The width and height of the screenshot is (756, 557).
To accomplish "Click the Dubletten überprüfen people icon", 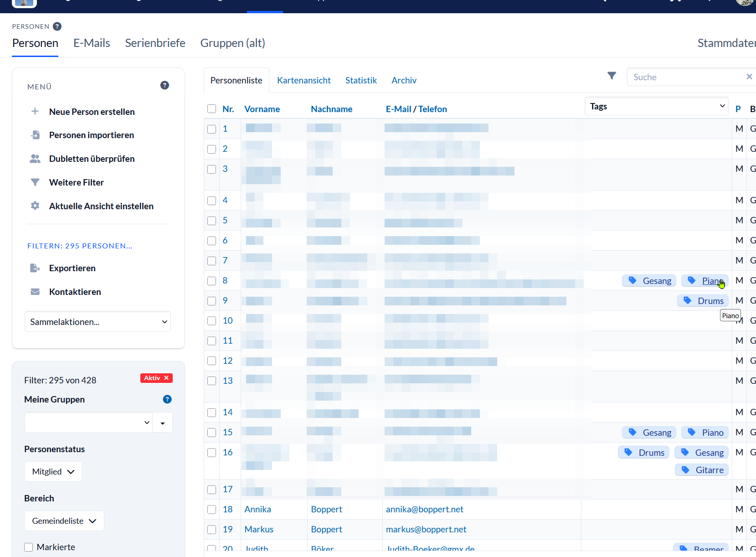I will tap(35, 159).
